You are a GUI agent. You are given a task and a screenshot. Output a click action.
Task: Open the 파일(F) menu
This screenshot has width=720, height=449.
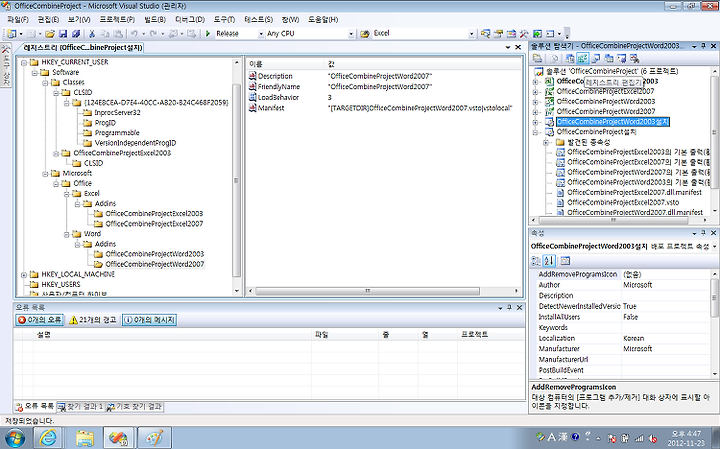(18, 20)
